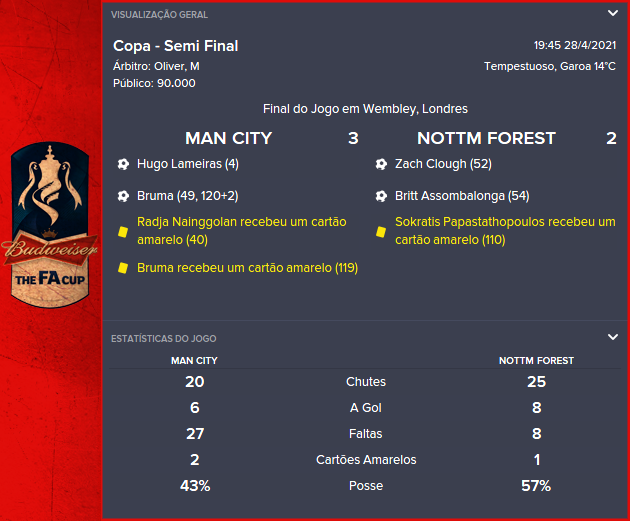Open Britt Assombalonga's player link
The width and height of the screenshot is (630, 521).
(x=462, y=196)
